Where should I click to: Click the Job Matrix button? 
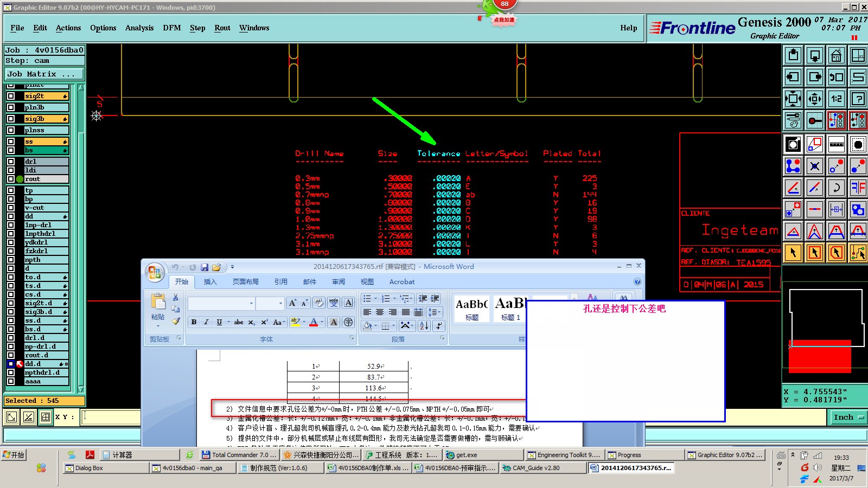(44, 74)
